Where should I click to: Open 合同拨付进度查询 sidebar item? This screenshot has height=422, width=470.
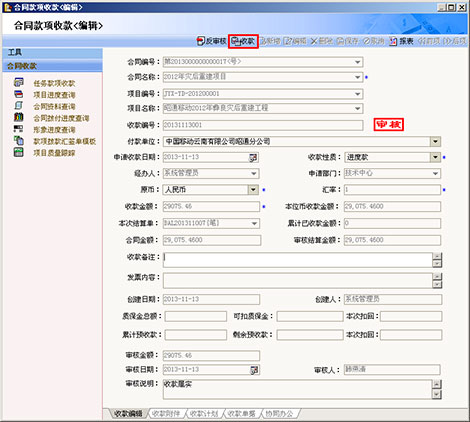click(x=61, y=118)
